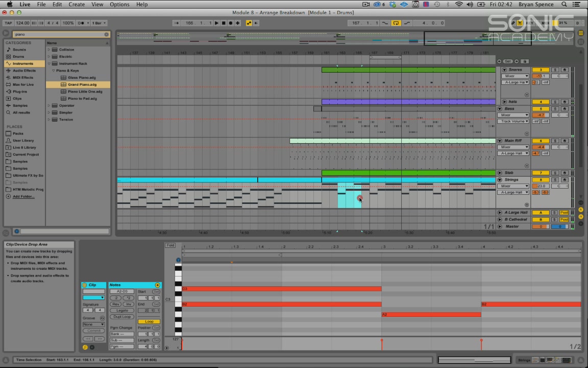588x368 pixels.
Task: Select All results category
Action: coord(21,112)
